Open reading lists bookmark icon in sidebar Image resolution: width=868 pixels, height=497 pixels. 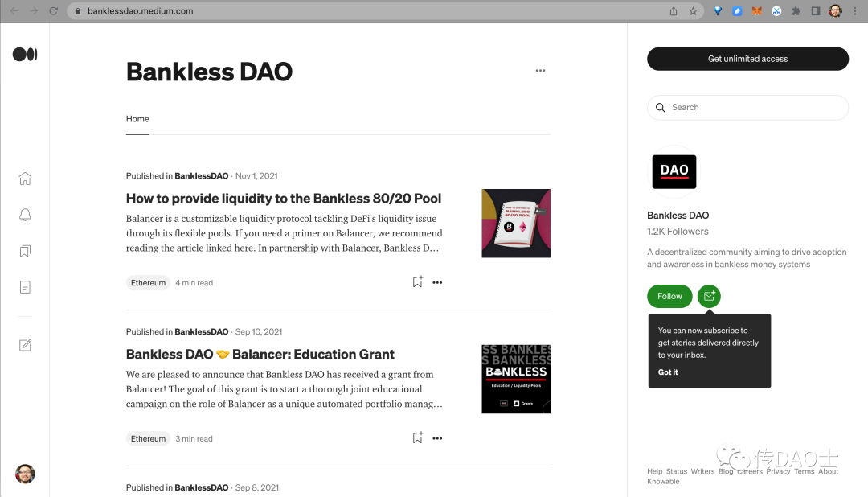(x=25, y=251)
